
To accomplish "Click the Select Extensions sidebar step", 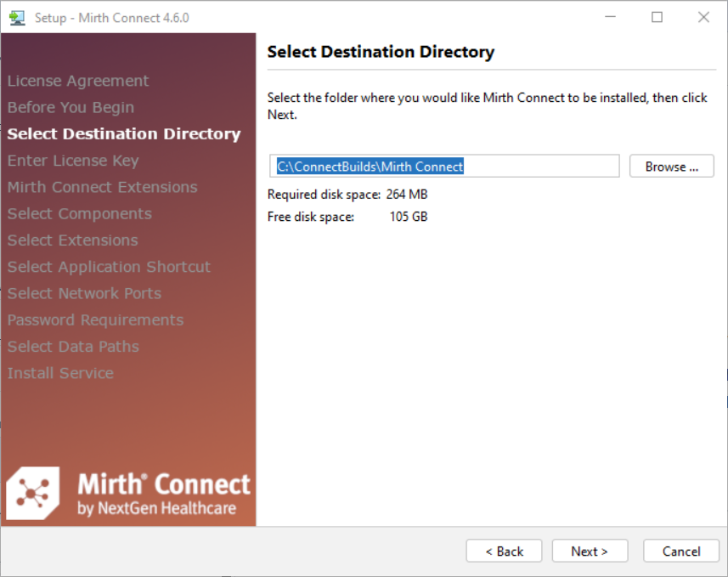I will point(73,240).
